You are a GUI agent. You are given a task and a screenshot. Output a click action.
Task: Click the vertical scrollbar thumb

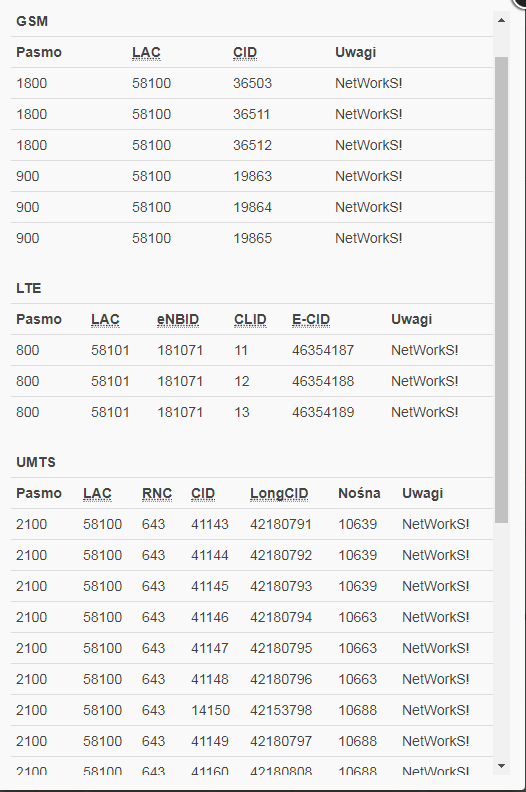(x=501, y=290)
